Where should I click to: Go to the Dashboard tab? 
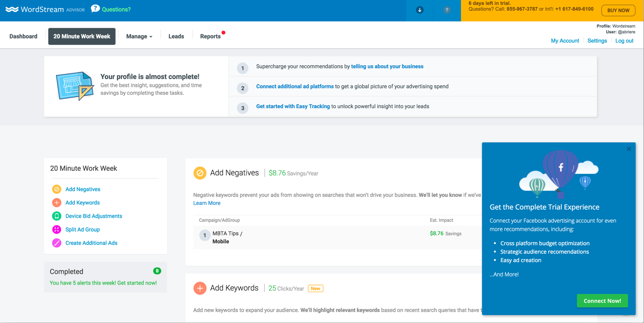[x=23, y=36]
